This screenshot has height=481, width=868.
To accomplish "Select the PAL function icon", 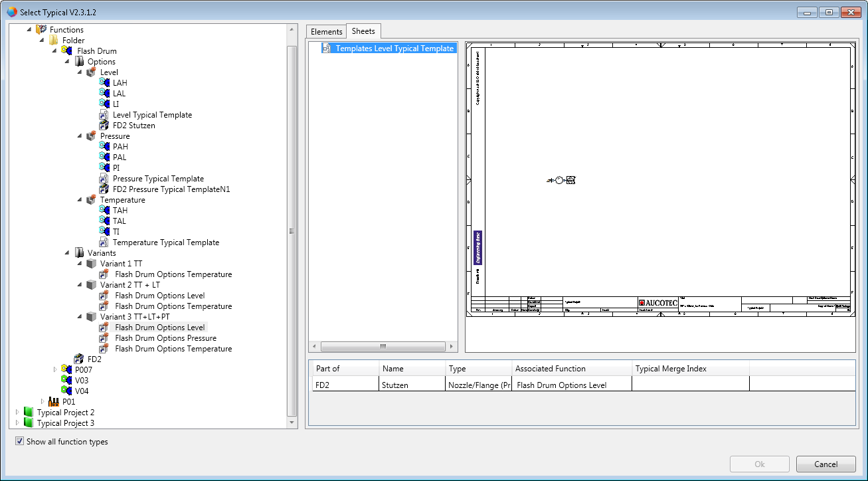I will tap(104, 157).
